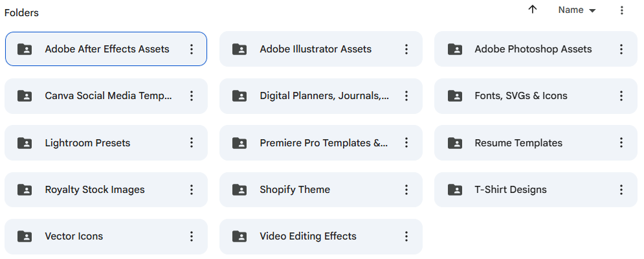
Task: Open more actions for Shopify Theme folder
Action: point(406,190)
